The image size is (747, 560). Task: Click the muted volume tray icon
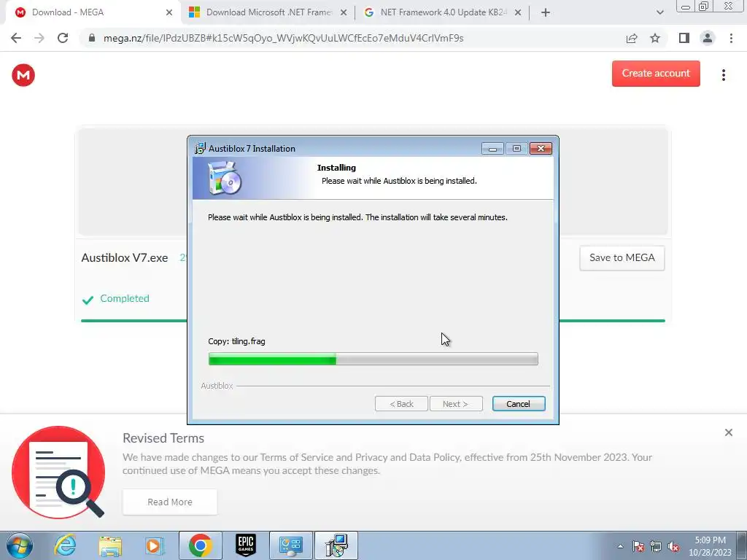pyautogui.click(x=673, y=546)
